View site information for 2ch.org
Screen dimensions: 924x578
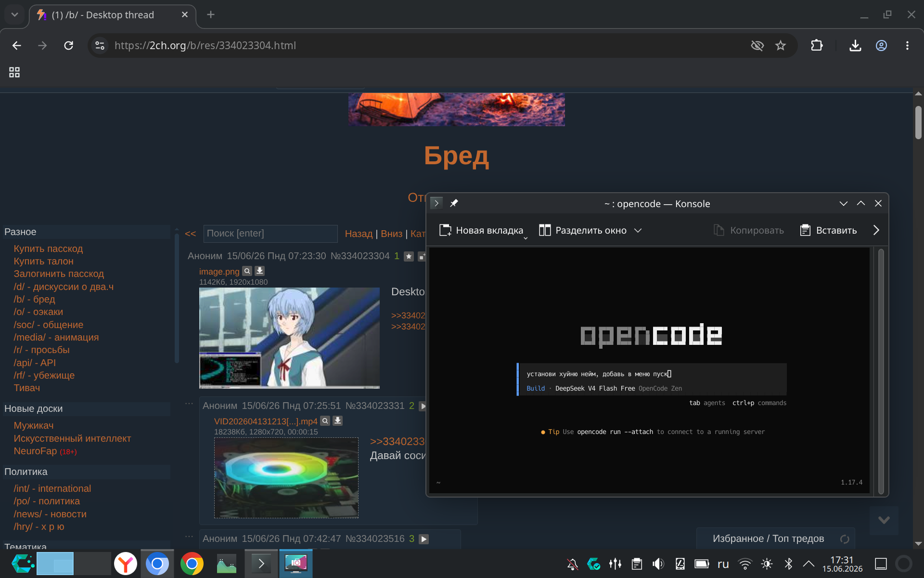[100, 45]
